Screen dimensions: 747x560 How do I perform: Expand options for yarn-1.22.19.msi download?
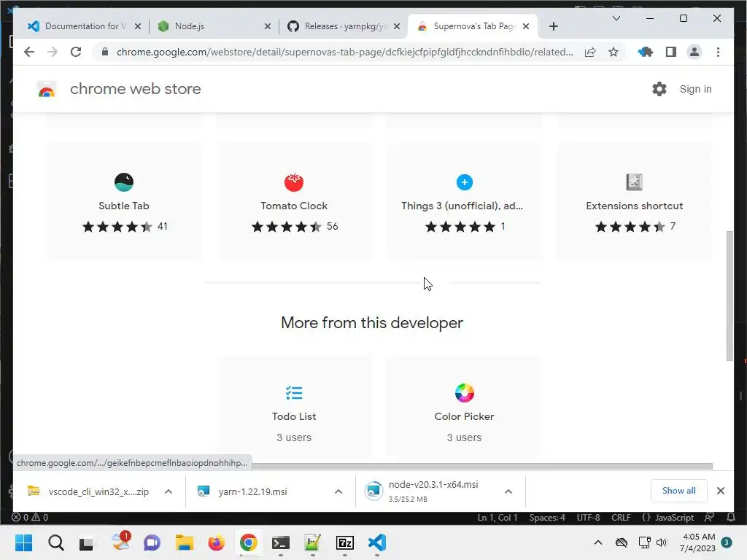[338, 491]
